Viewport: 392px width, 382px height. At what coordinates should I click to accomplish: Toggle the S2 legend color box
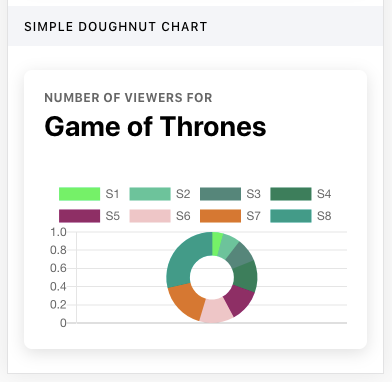(150, 194)
